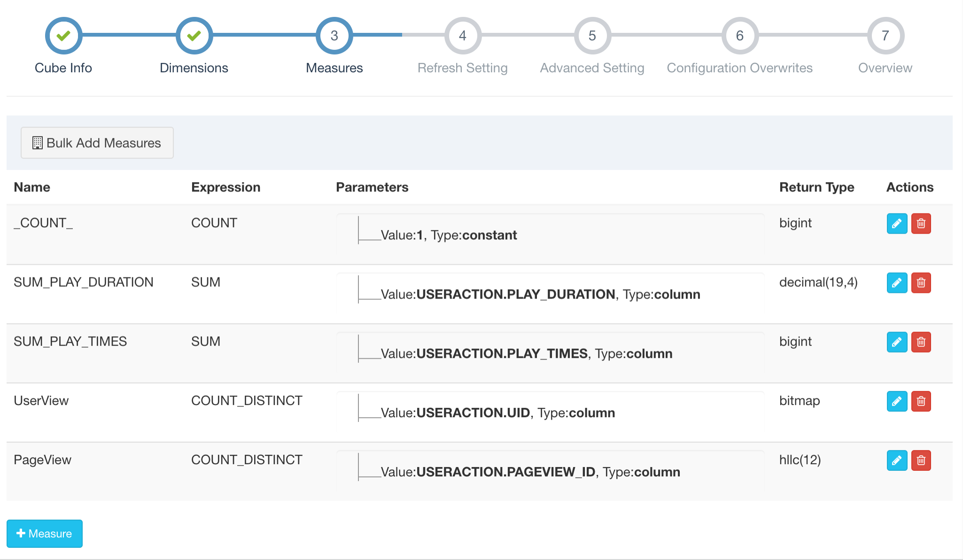Edit the UserView measure
Screen dimensions: 963x560
896,401
